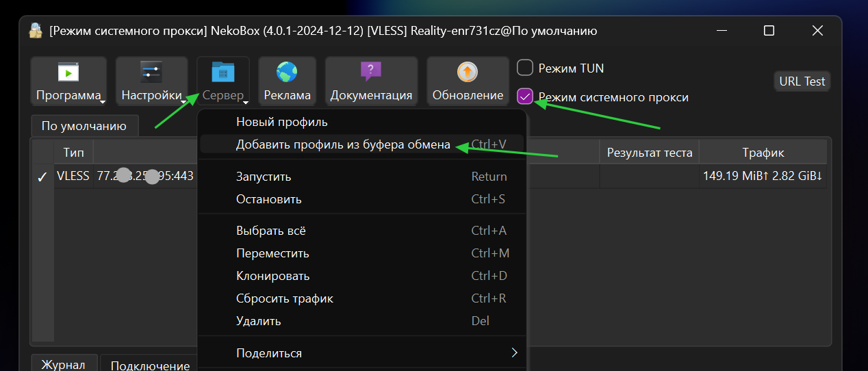Viewport: 868px width, 371px height.
Task: Run the URL Test button
Action: click(x=802, y=81)
